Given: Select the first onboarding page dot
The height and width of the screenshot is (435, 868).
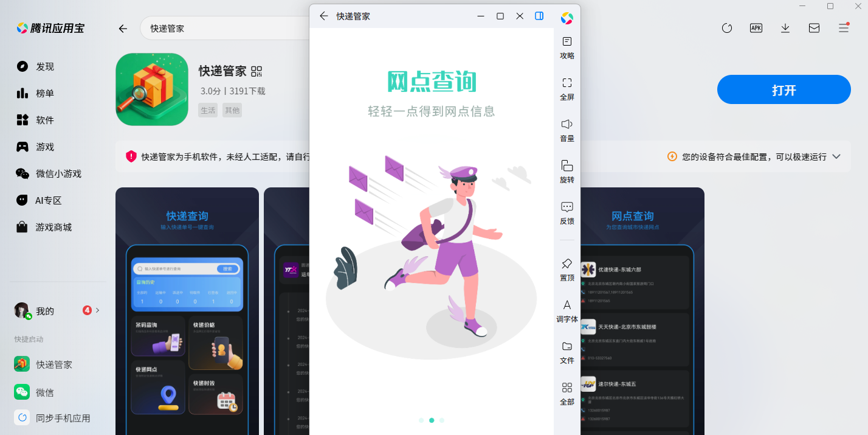Looking at the screenshot, I should (421, 420).
